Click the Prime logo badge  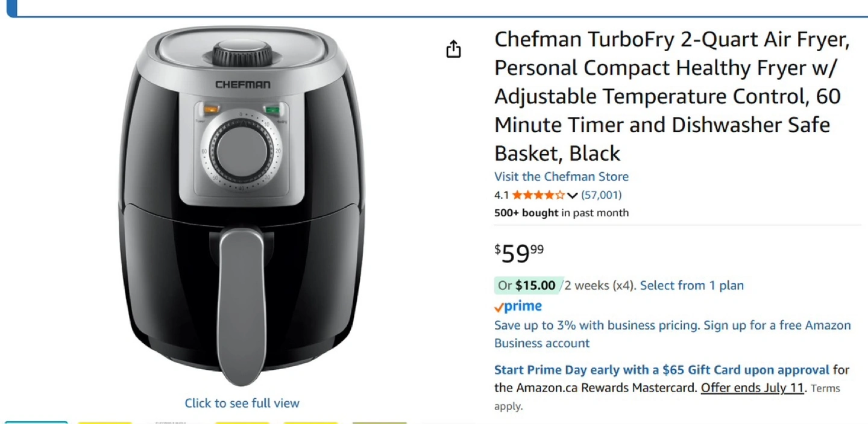[x=518, y=307]
